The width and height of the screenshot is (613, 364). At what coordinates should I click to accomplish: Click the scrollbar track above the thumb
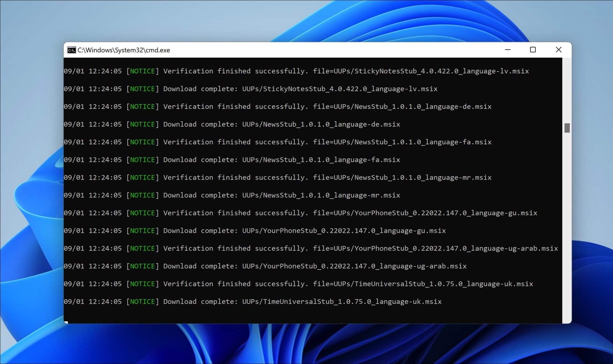coord(567,89)
